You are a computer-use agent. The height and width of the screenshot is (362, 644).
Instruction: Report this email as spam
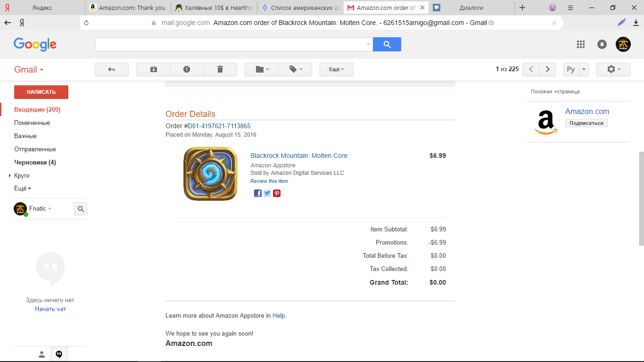pyautogui.click(x=187, y=69)
